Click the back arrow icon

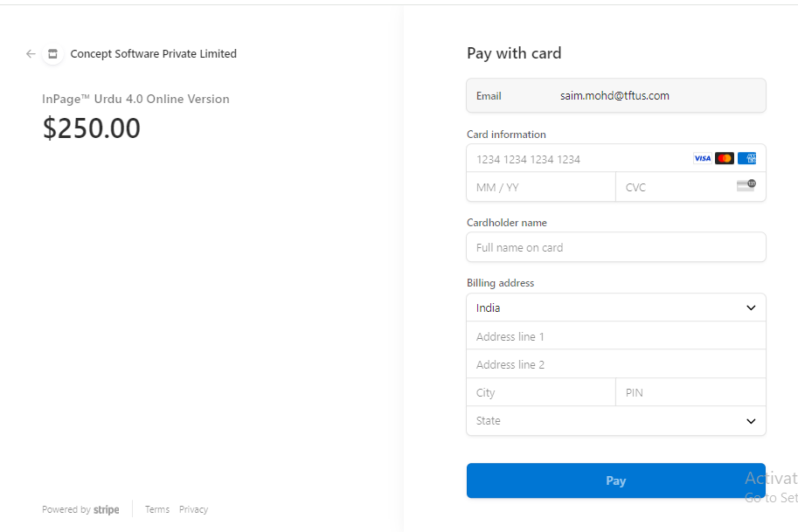31,54
